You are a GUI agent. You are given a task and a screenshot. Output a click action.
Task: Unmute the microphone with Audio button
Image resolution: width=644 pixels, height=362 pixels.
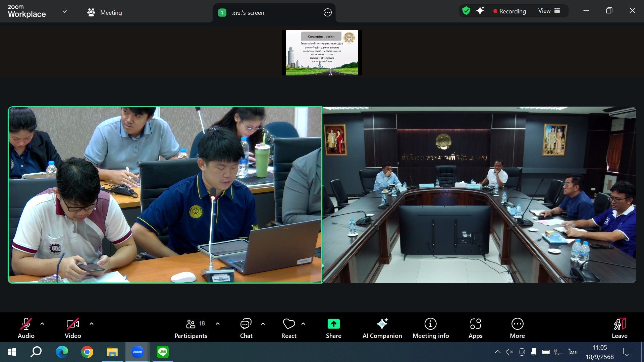(26, 328)
